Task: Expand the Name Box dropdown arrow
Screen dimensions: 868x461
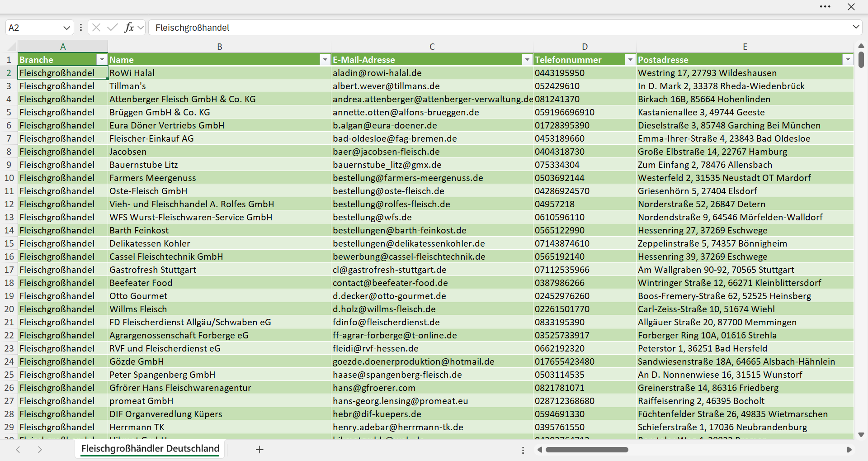Action: point(67,28)
